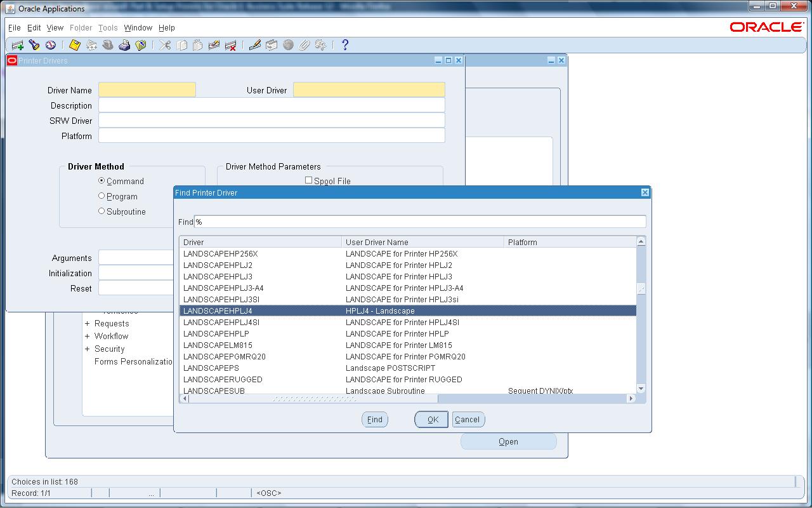Confirm the selection with OK
The height and width of the screenshot is (508, 812).
[432, 419]
